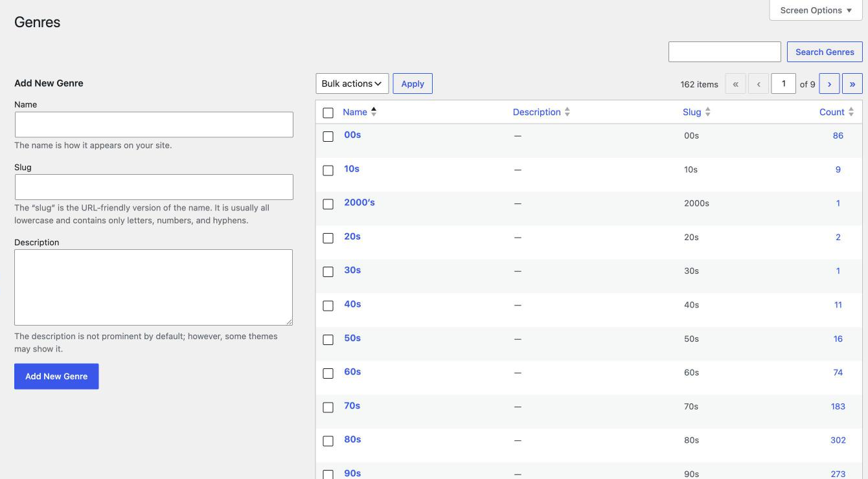Image resolution: width=868 pixels, height=479 pixels.
Task: Click the '162 items' text
Action: (700, 84)
